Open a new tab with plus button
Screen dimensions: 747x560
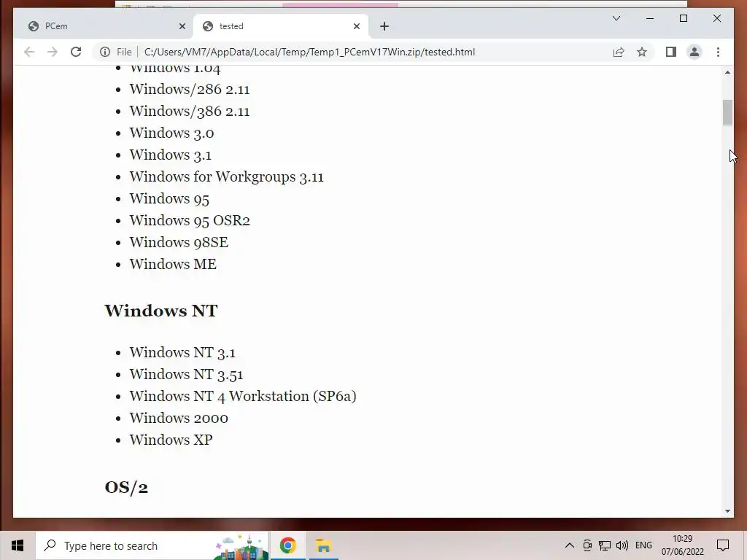[384, 26]
